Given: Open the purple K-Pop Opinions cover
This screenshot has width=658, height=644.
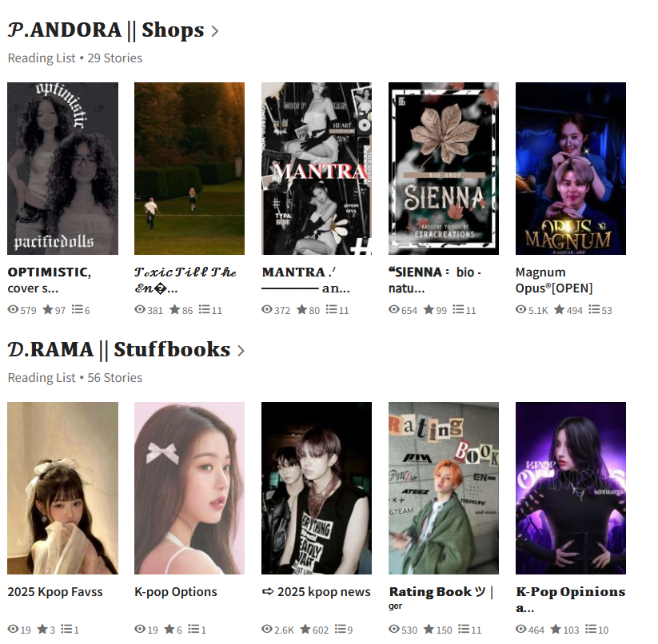Looking at the screenshot, I should [x=571, y=488].
